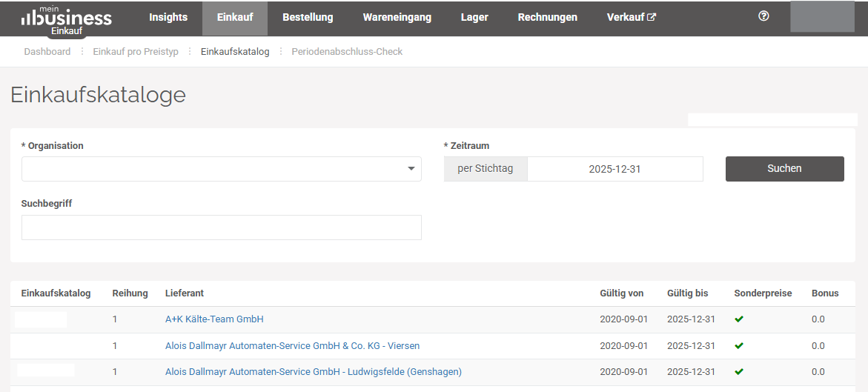Click Sonderpreise checkmark for Dallmayr Viersen row
The width and height of the screenshot is (868, 392).
[x=739, y=345]
